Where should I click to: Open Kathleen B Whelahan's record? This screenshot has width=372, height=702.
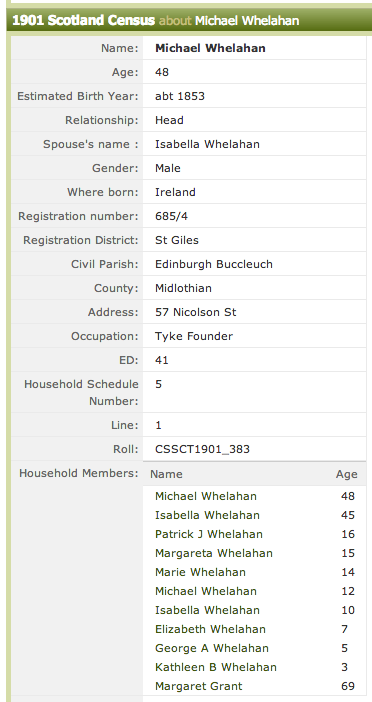point(216,667)
